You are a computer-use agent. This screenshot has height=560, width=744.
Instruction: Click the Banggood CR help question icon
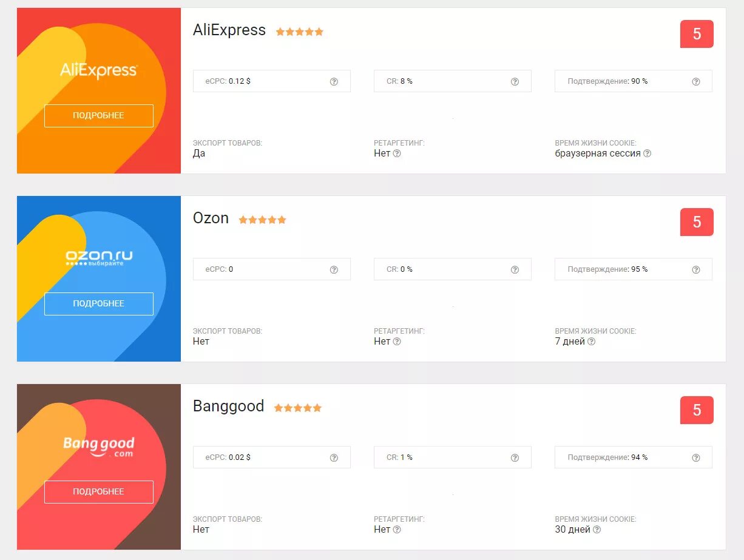tap(515, 457)
